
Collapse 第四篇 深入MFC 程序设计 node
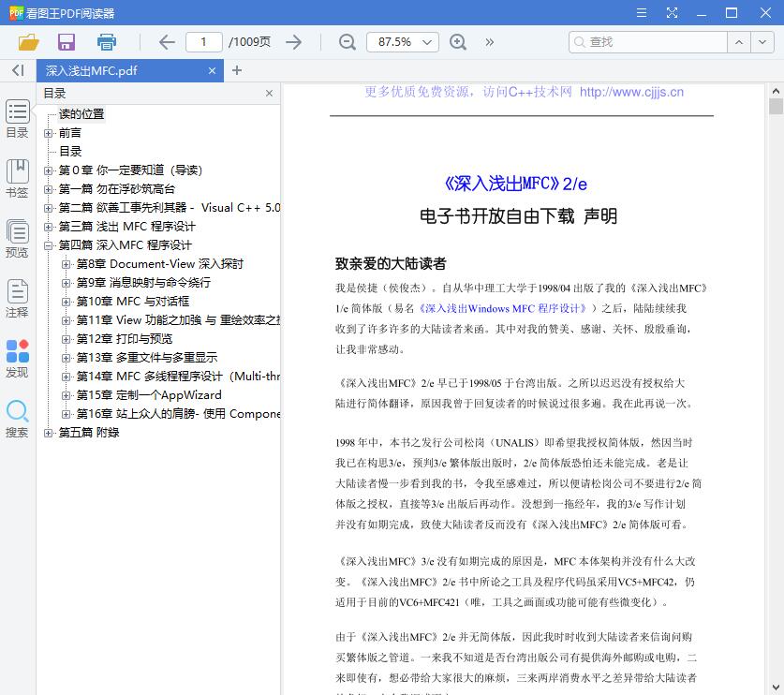click(48, 245)
